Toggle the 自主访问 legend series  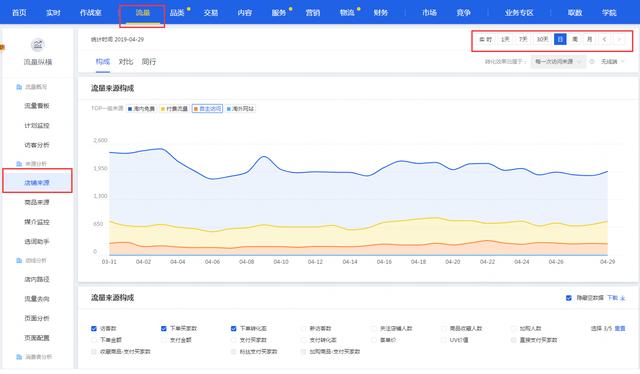pyautogui.click(x=207, y=109)
